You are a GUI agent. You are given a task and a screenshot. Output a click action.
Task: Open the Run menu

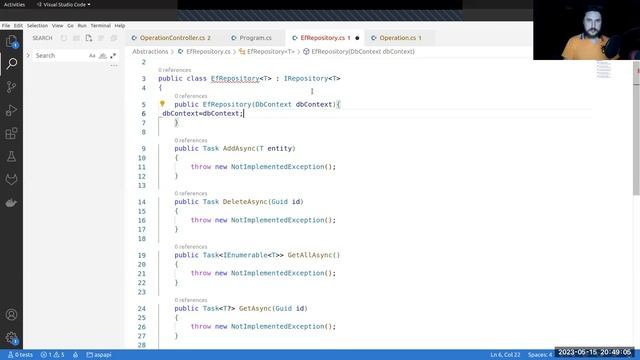(x=82, y=25)
